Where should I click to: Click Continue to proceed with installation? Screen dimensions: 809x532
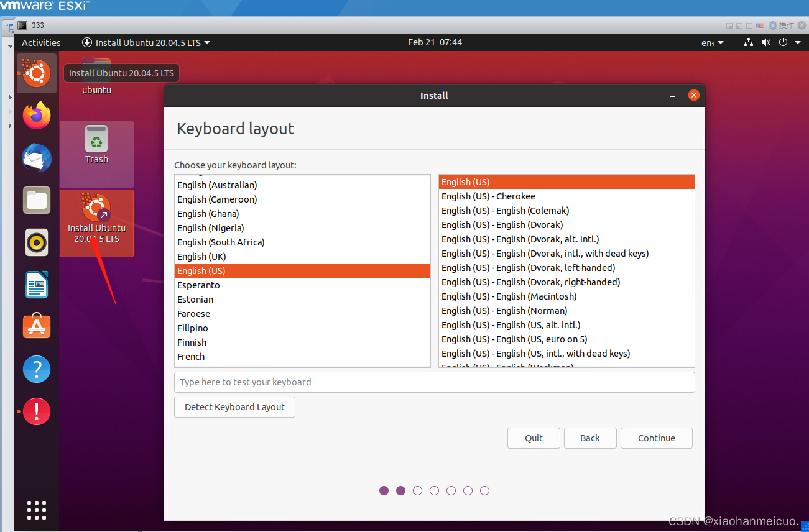(656, 438)
